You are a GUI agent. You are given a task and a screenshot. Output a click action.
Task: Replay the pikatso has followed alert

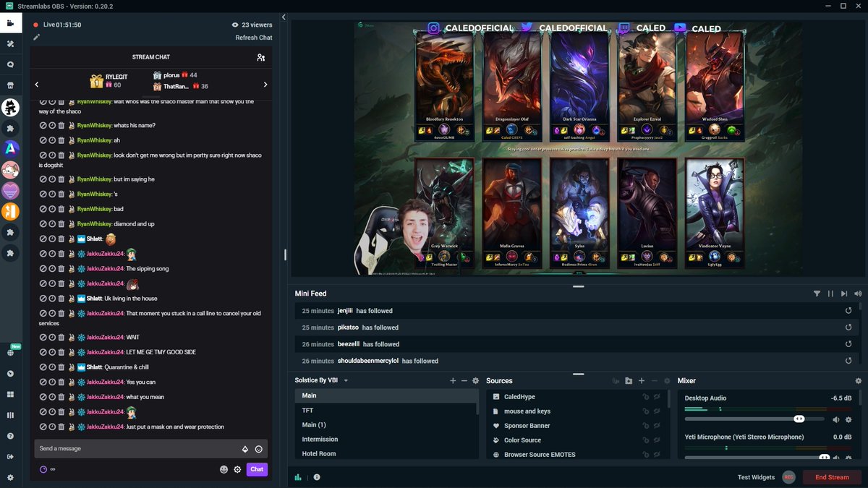pyautogui.click(x=848, y=328)
